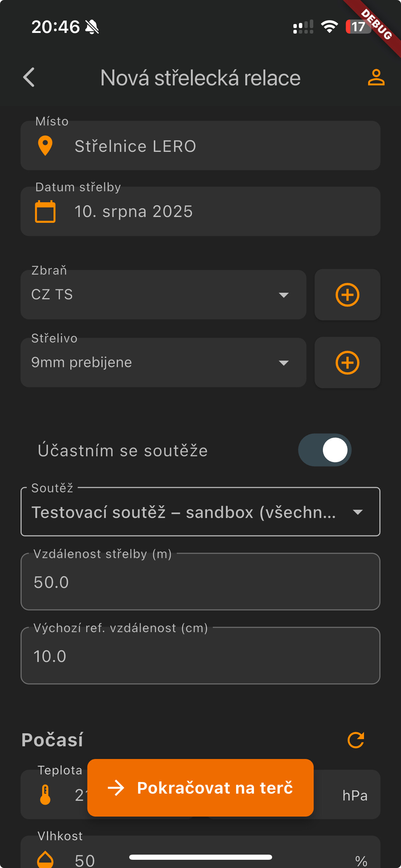Expand the Soutěž competition dropdown

click(x=200, y=512)
